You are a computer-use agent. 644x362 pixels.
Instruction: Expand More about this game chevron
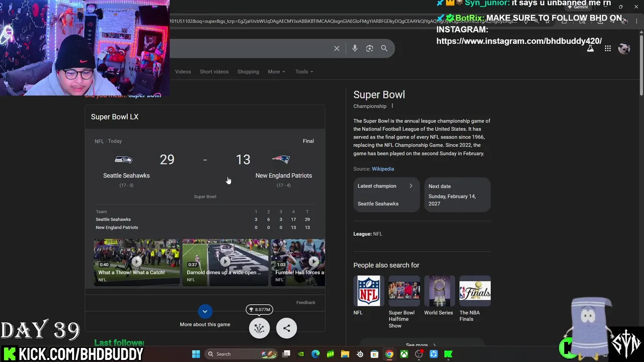coord(205,311)
